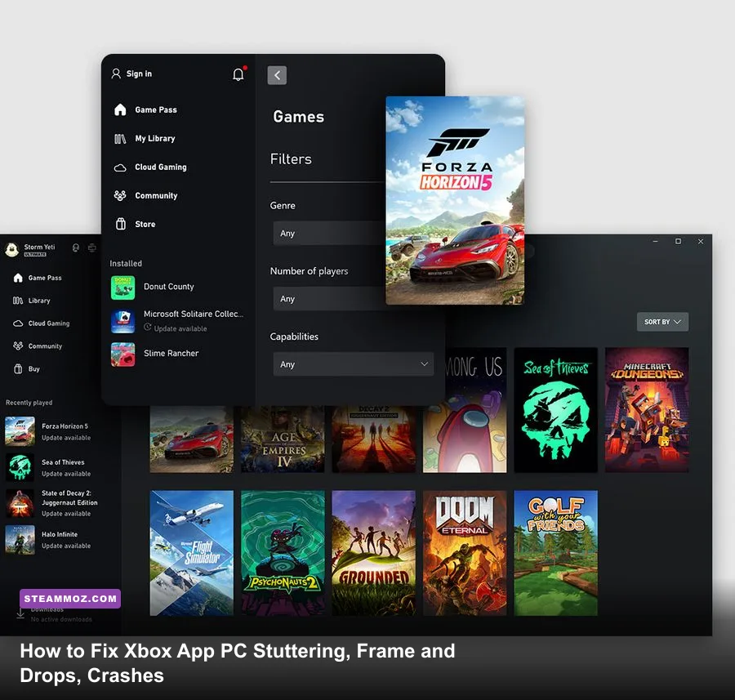Close the back Xbox window
Image resolution: width=735 pixels, height=700 pixels.
[701, 242]
